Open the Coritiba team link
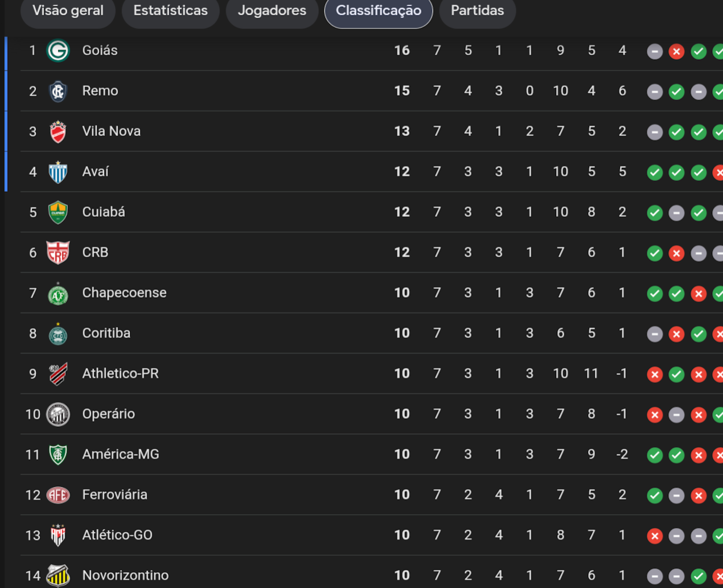The width and height of the screenshot is (723, 588). [106, 333]
